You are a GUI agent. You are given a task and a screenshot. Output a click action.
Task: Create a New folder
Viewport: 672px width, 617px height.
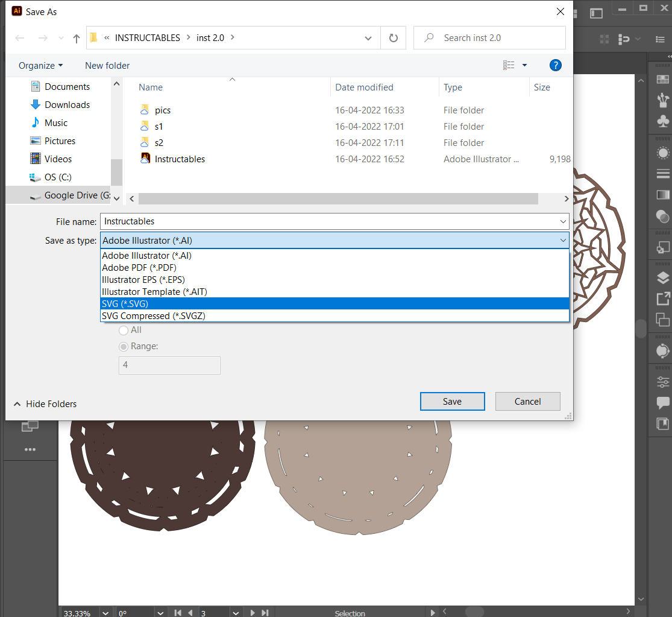(107, 66)
